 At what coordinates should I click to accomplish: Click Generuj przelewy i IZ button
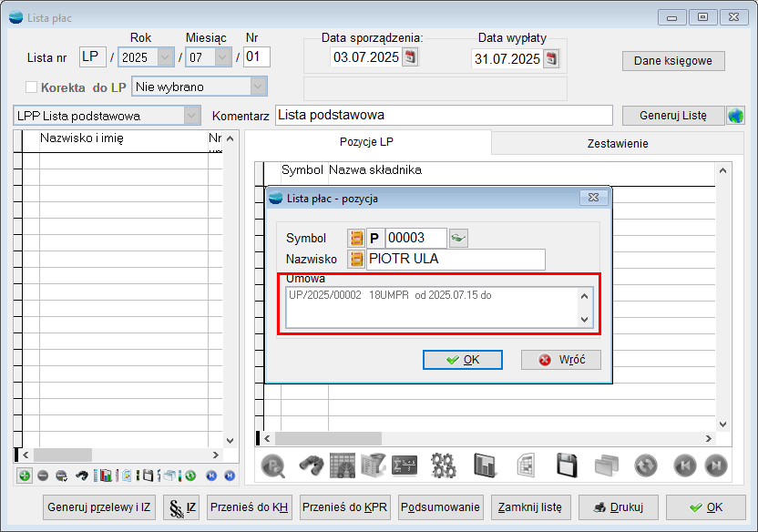click(99, 507)
